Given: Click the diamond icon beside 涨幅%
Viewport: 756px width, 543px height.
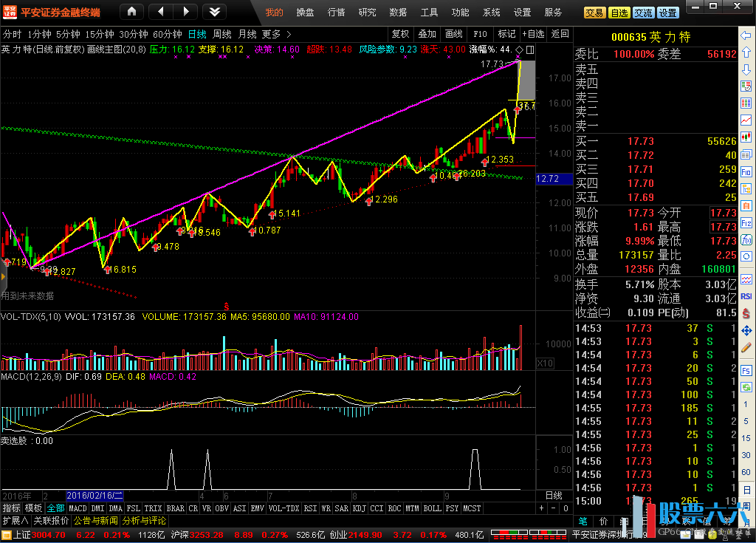Looking at the screenshot, I should 519,49.
